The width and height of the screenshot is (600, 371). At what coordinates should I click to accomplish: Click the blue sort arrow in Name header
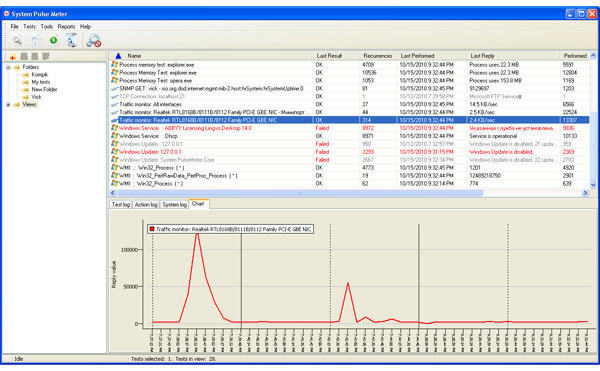(x=118, y=56)
